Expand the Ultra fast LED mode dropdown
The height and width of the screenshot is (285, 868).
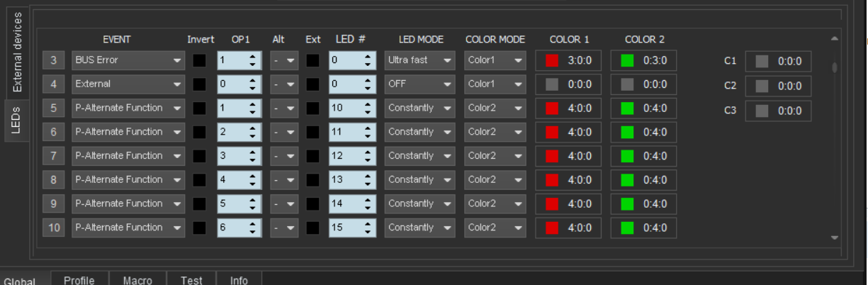(x=420, y=61)
